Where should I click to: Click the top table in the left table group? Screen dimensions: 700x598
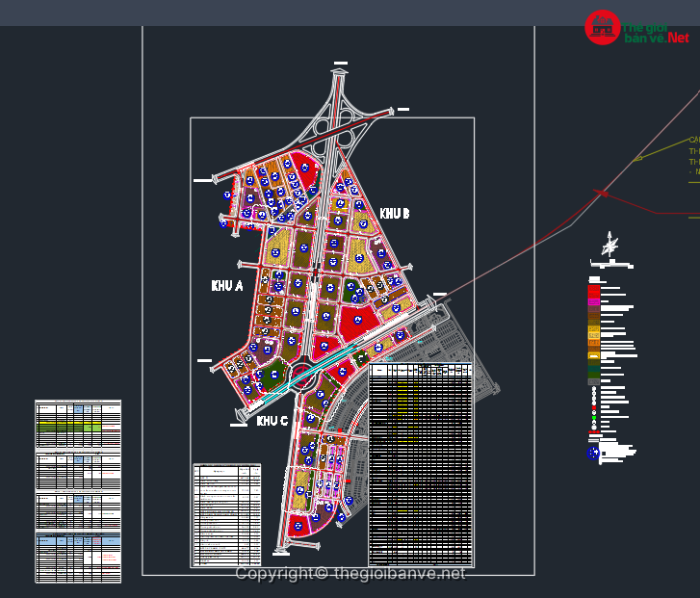pyautogui.click(x=78, y=424)
